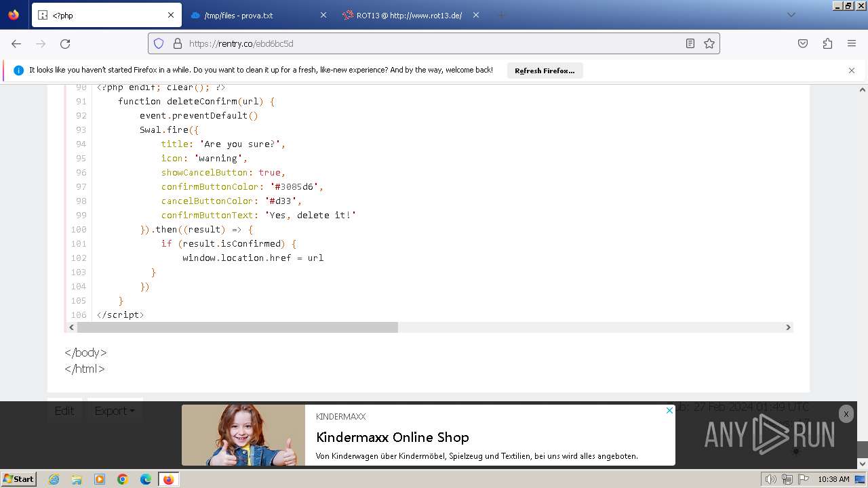Dismiss the refresh Firefox notification bar
Screen dimensions: 868x488
852,70
